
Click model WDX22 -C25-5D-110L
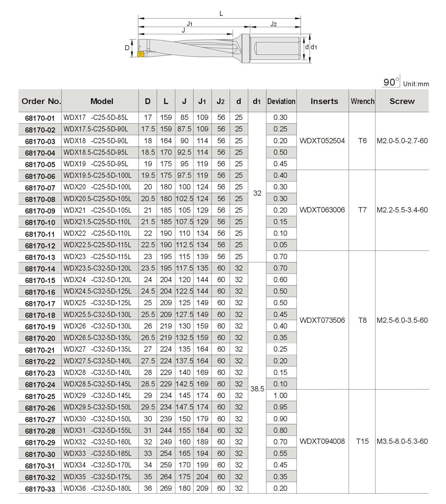point(97,233)
